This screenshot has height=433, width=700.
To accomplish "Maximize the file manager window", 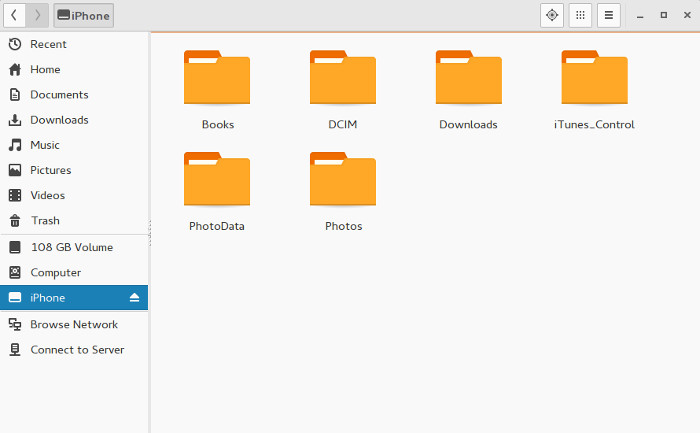I will pos(663,15).
